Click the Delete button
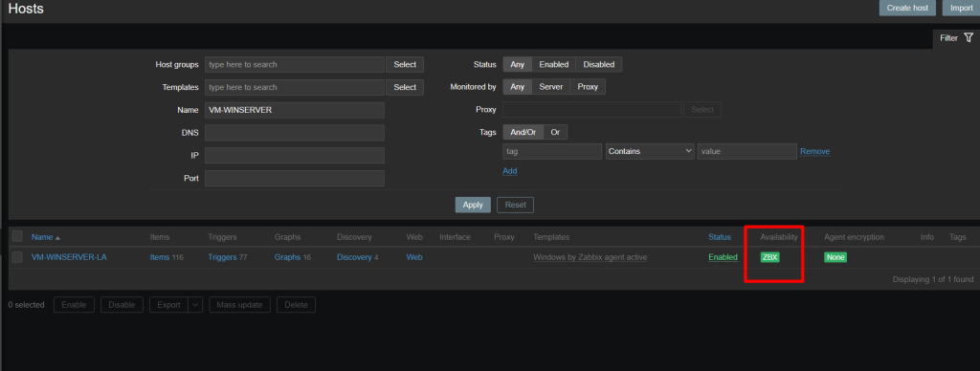The width and height of the screenshot is (980, 371). (297, 305)
